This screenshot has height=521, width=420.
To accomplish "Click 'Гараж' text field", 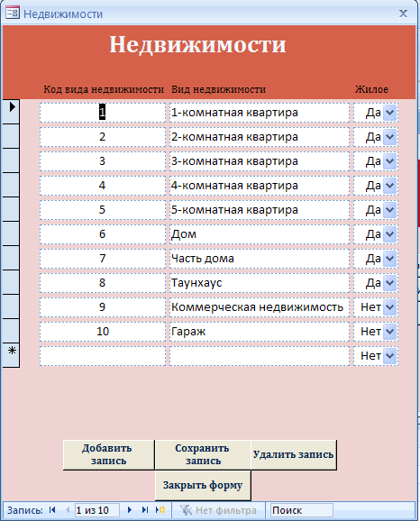I will (x=260, y=332).
